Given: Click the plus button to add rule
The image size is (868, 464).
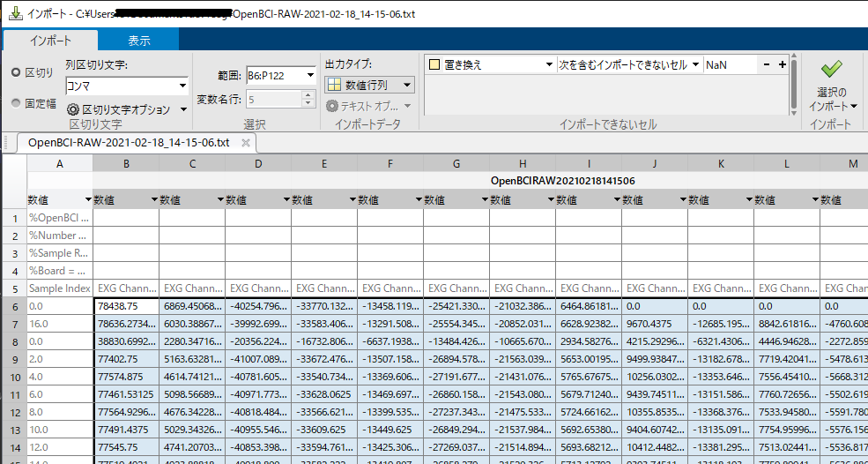Looking at the screenshot, I should coord(782,65).
